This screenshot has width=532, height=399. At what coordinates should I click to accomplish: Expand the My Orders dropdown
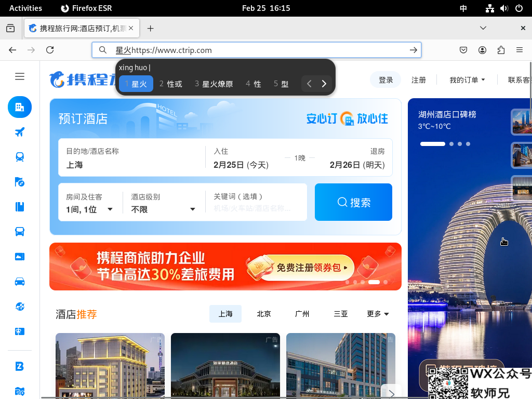467,80
